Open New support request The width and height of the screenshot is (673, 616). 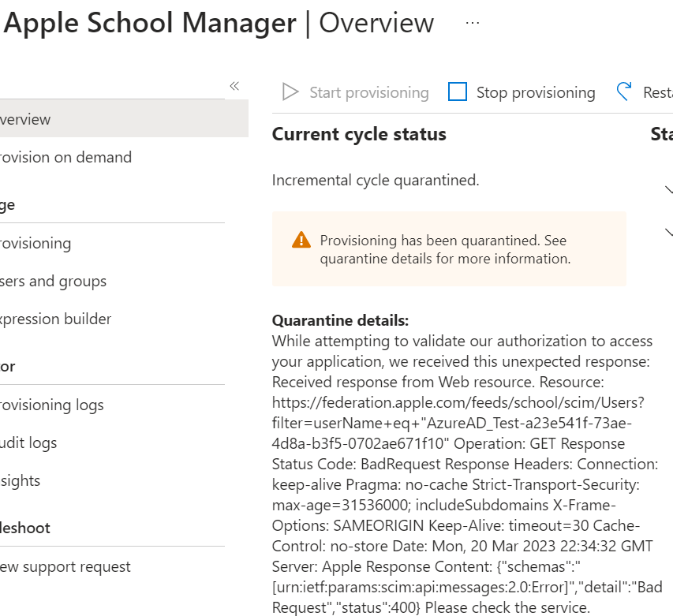[x=65, y=566]
